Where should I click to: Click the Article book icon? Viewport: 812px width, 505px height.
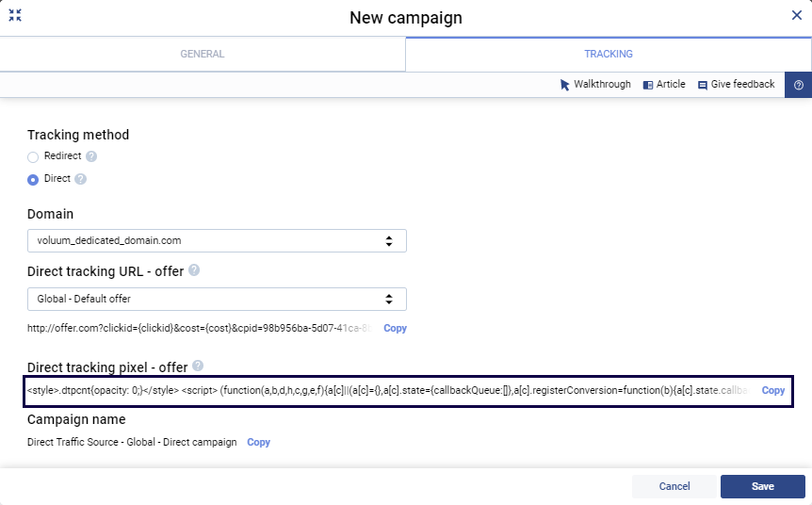(x=648, y=85)
